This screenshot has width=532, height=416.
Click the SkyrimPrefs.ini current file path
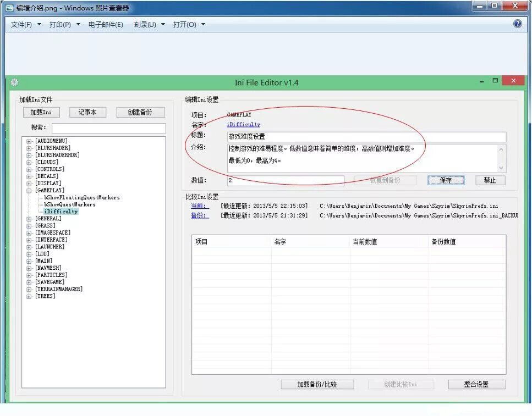pos(409,206)
